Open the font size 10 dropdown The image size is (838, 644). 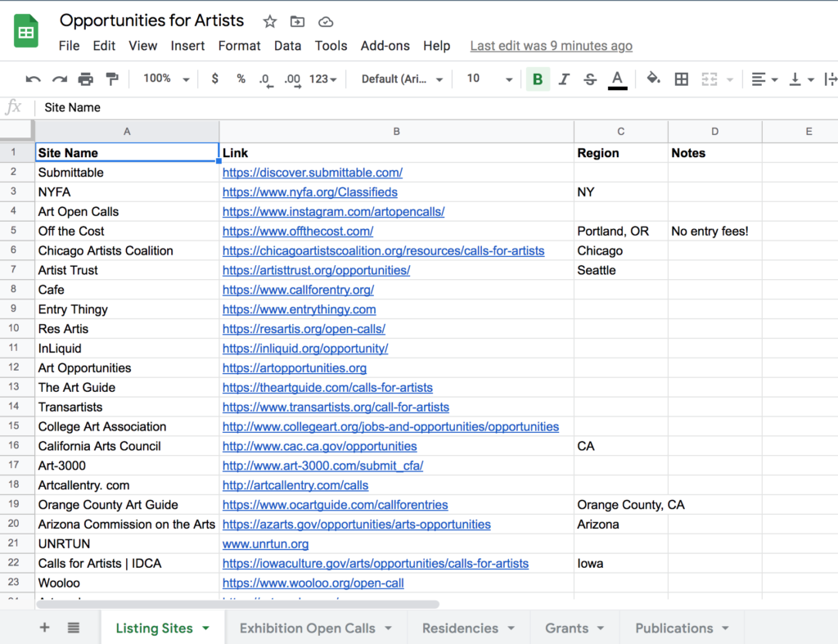tap(489, 79)
